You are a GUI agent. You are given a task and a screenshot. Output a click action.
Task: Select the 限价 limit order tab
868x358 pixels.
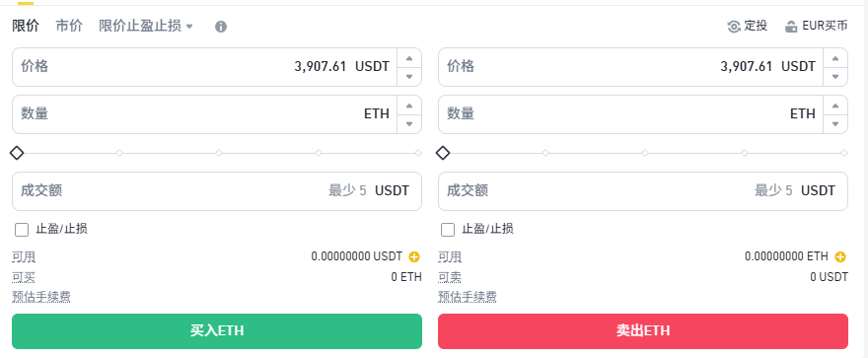(26, 26)
